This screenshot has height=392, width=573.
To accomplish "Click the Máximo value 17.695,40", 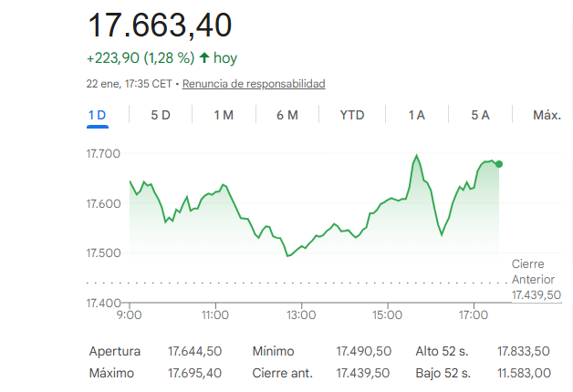I will 195,373.
